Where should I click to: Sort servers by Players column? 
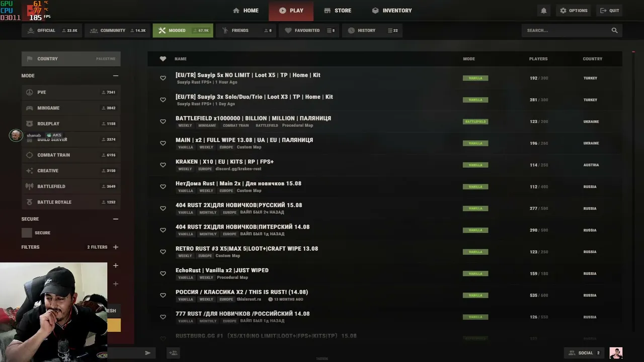click(538, 59)
